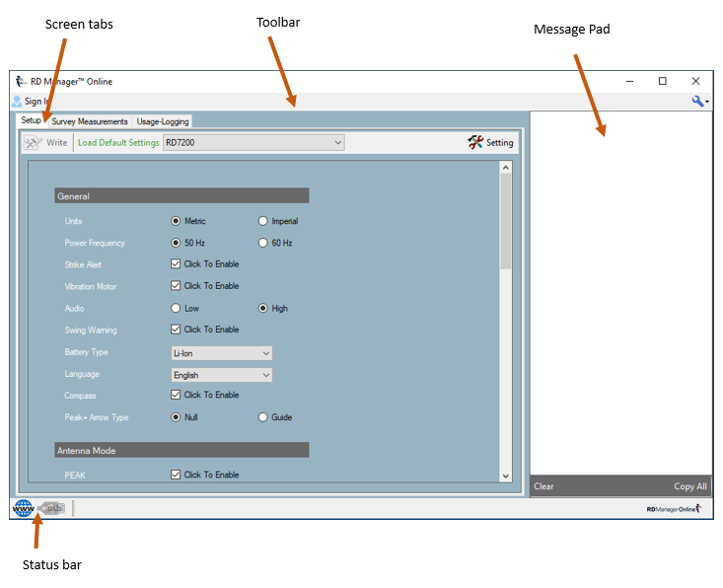Click the Write button label
723x588 pixels.
(56, 142)
